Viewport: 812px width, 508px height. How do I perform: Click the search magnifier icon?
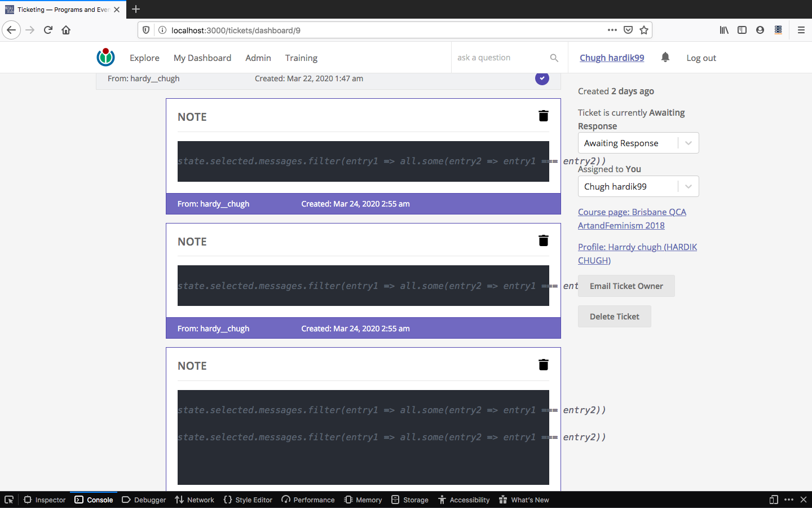pyautogui.click(x=554, y=58)
